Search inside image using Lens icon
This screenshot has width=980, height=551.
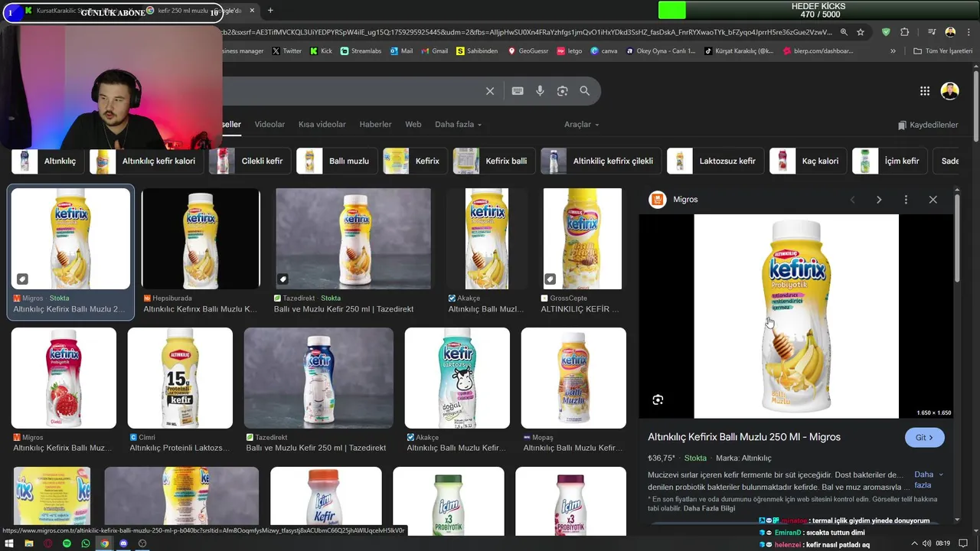pos(658,399)
